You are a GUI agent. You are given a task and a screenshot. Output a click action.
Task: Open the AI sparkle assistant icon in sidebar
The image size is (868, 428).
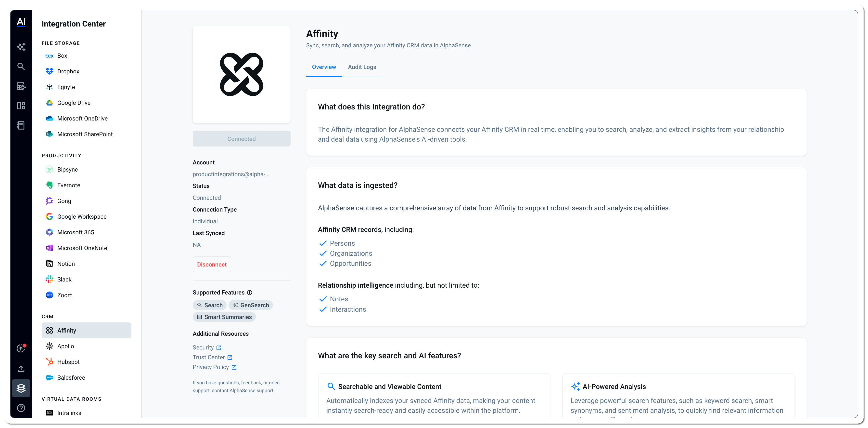point(21,47)
